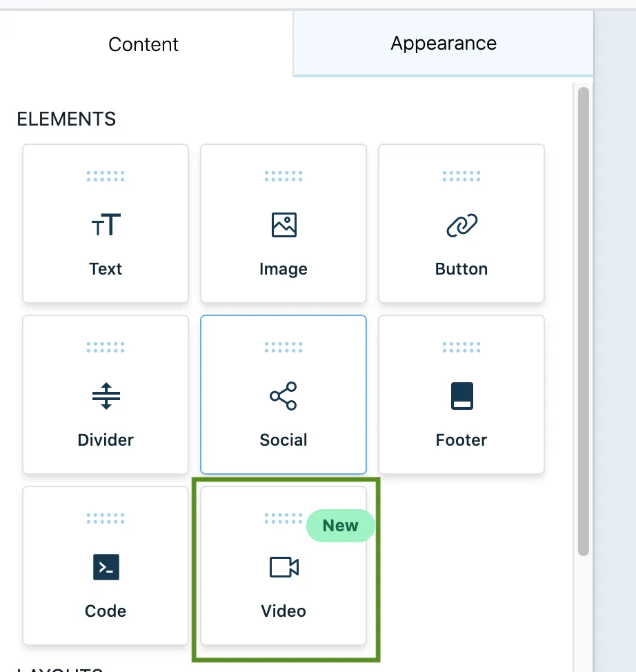The image size is (636, 672).
Task: Click the Footer element's icon
Action: point(461,397)
